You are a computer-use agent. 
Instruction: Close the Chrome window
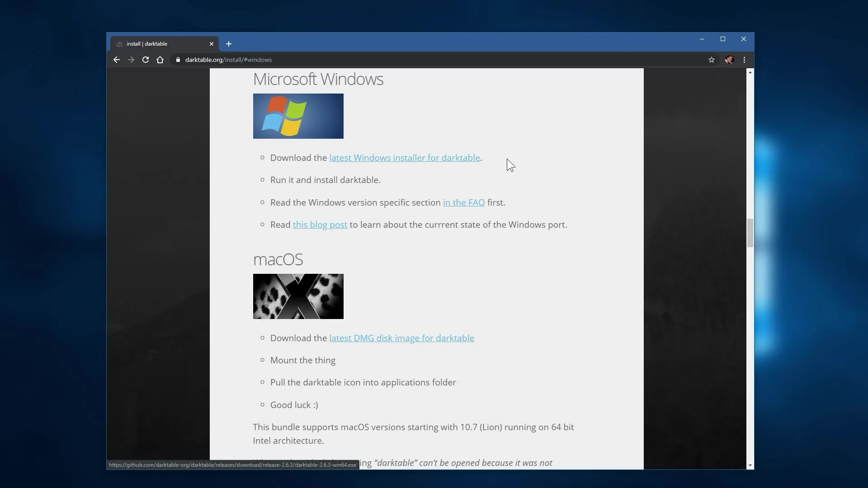point(744,39)
